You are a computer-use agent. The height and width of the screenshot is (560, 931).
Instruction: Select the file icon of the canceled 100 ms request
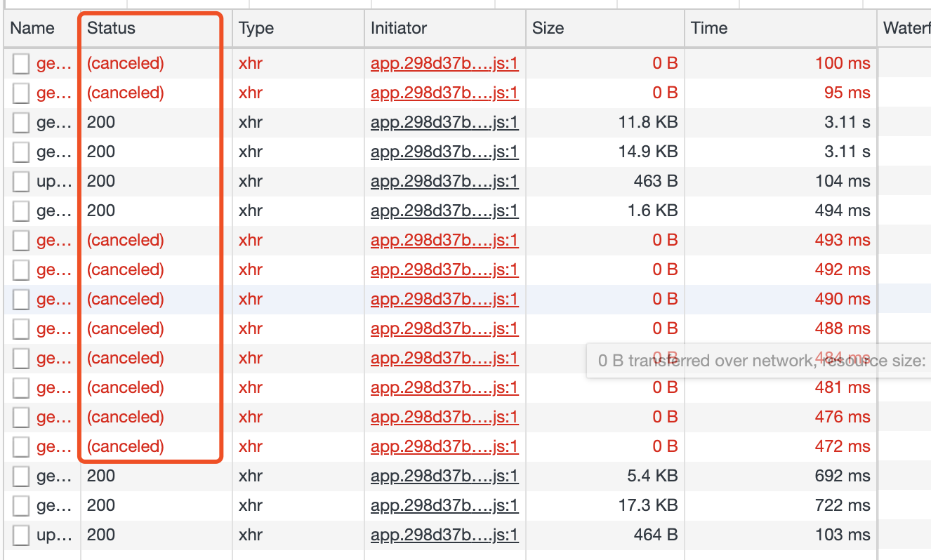22,64
